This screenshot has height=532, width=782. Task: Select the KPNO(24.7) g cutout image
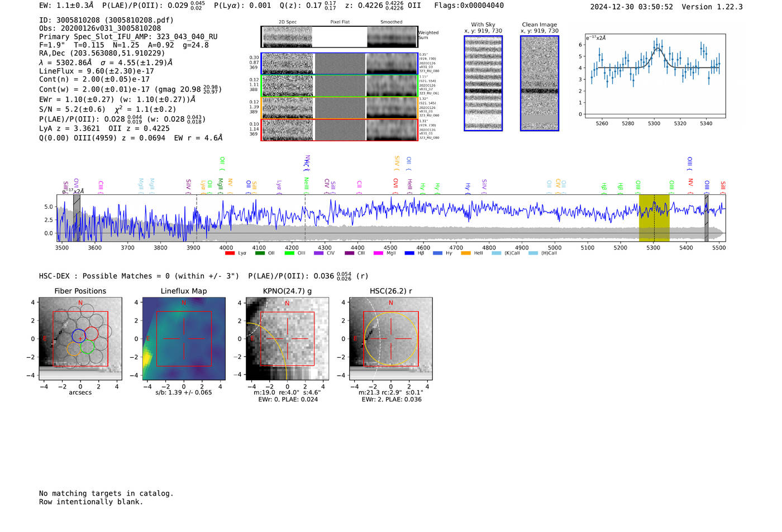tap(287, 339)
